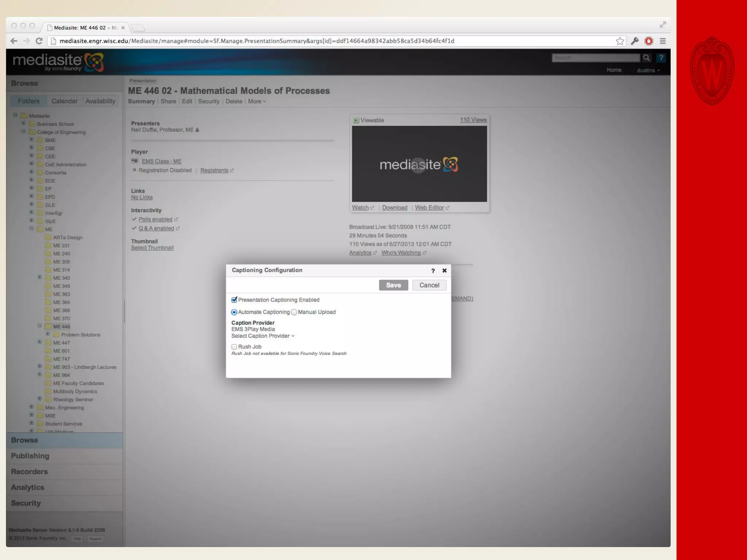Click the browser forward arrow
Viewport: 747px width, 560px height.
(x=26, y=41)
